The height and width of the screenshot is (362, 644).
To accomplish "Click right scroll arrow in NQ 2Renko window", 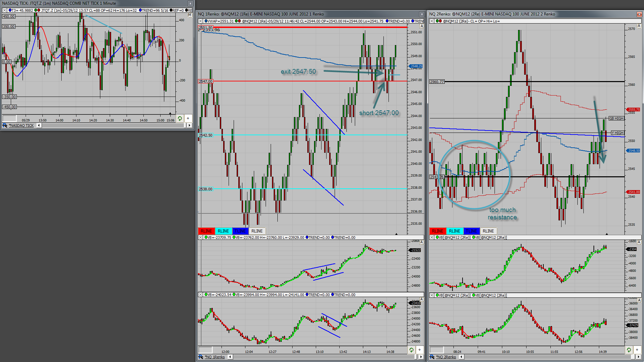I will click(639, 357).
